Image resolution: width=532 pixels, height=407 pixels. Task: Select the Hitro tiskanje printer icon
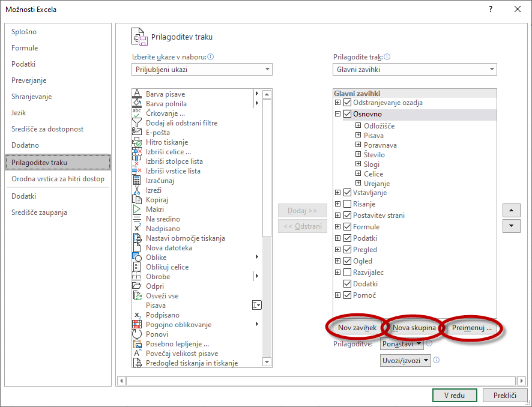(137, 142)
